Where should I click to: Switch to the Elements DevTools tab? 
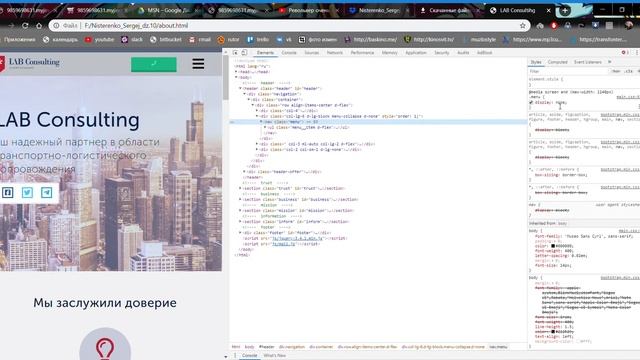click(265, 53)
